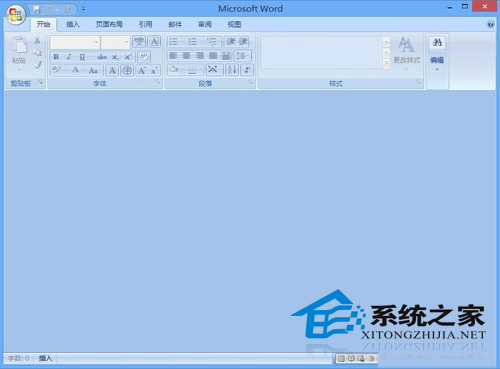Viewport: 500px width, 369px height.
Task: Click the character shading A icon
Action: point(112,70)
